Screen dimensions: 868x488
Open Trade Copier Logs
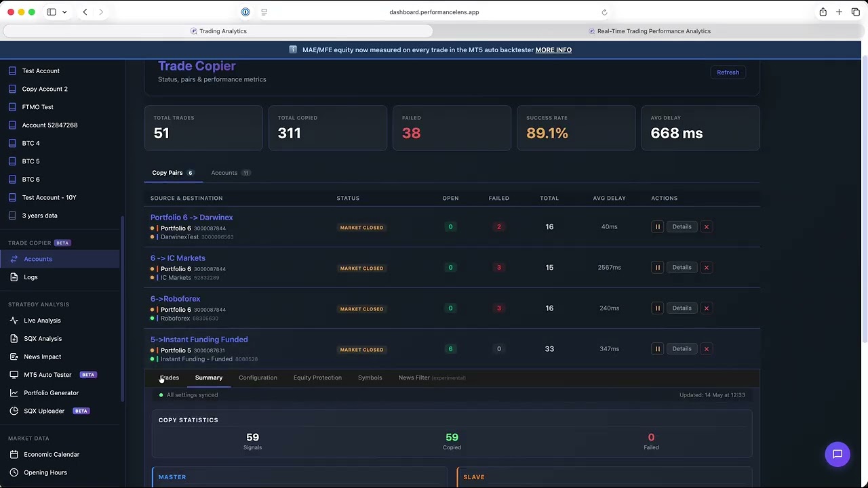(31, 277)
